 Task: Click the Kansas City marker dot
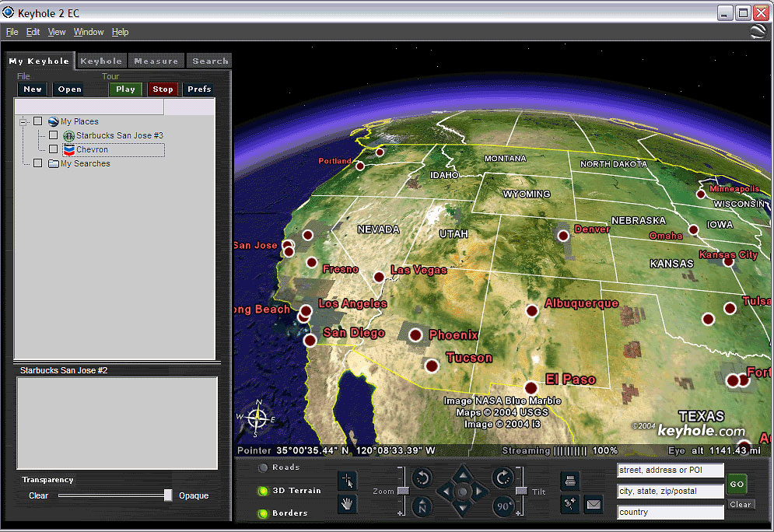click(729, 261)
